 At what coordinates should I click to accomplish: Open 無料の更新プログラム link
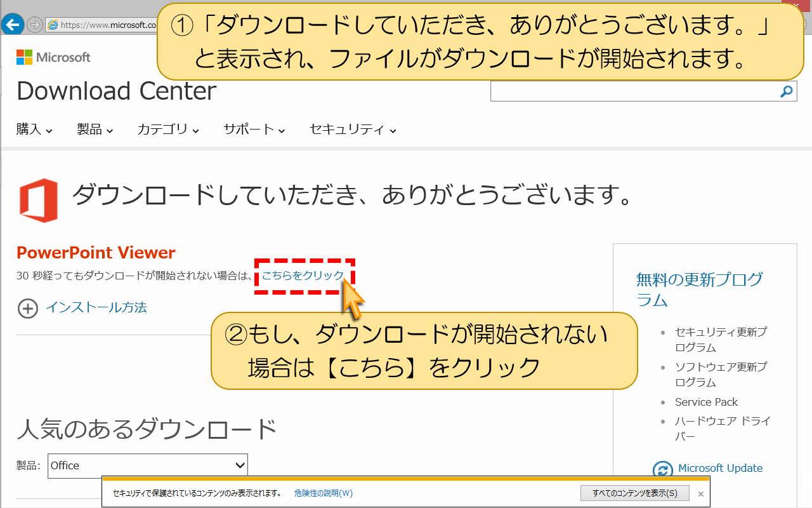tap(700, 289)
